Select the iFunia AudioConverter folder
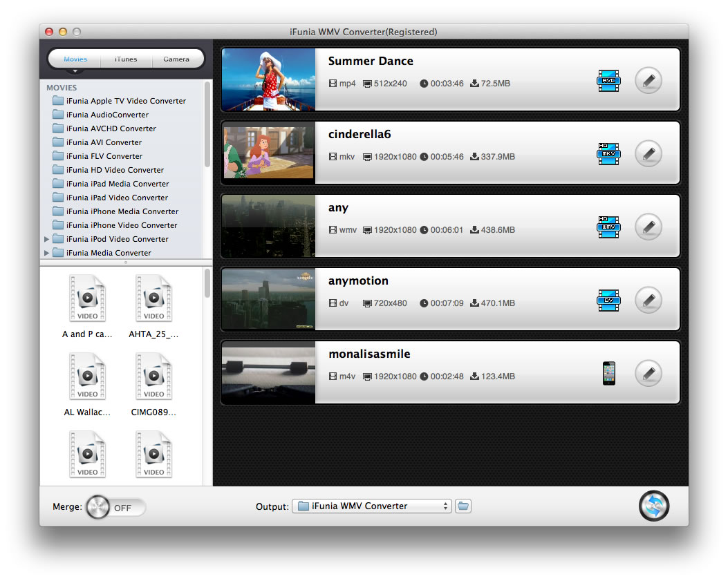This screenshot has height=581, width=728. (101, 115)
